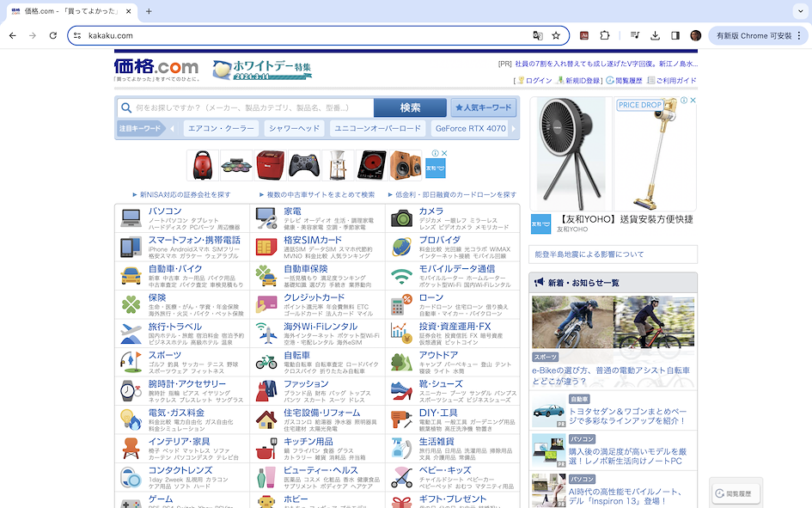The height and width of the screenshot is (508, 812).
Task: Click the product search input field
Action: pos(246,107)
